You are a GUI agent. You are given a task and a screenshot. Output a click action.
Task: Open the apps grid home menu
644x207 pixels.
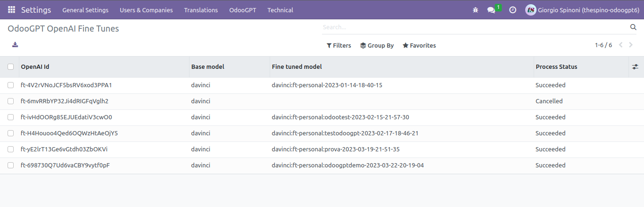tap(11, 10)
